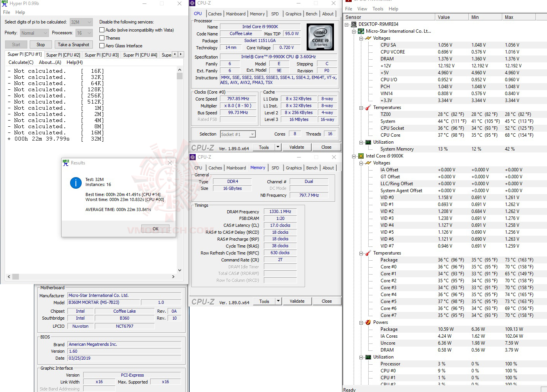The height and width of the screenshot is (392, 547).
Task: Open the Priority dropdown
Action: (34, 33)
